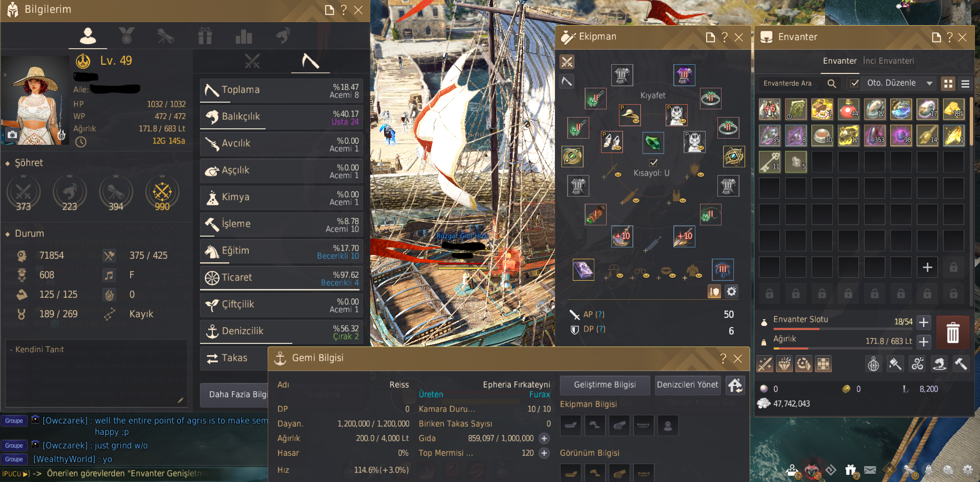Viewport: 980px width, 482px height.
Task: Click the house icon in Gemi Bilgisi
Action: point(735,385)
